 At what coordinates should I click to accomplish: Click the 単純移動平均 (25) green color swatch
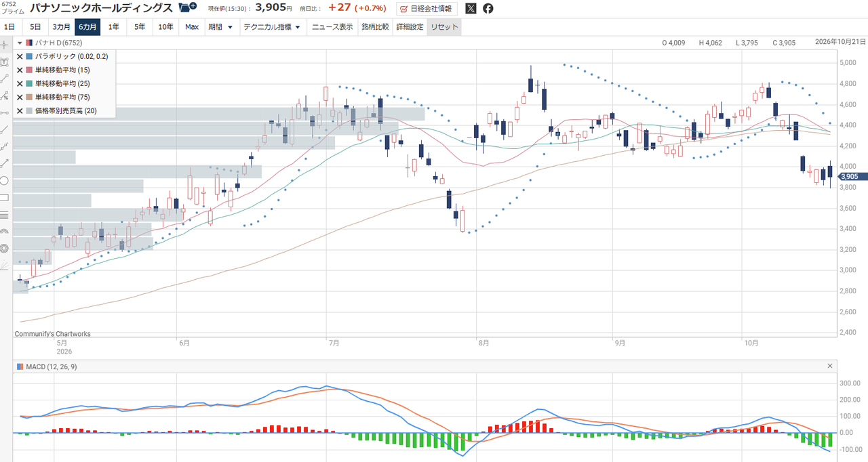pos(29,83)
